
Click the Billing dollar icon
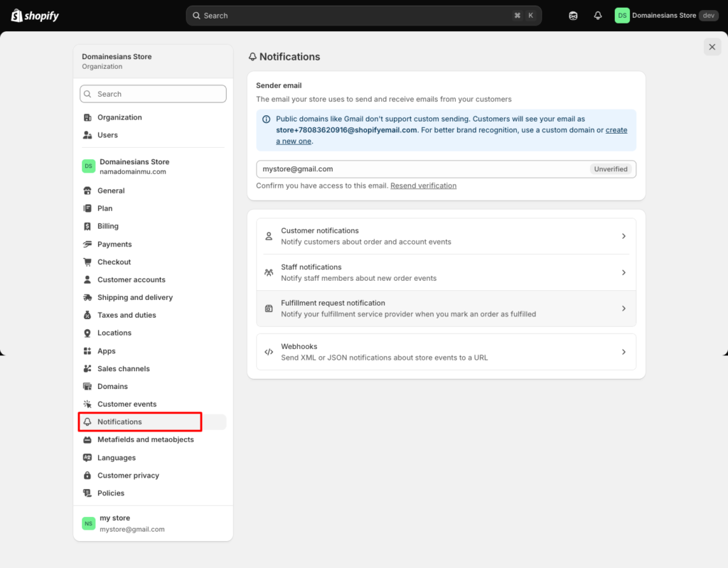tap(87, 226)
